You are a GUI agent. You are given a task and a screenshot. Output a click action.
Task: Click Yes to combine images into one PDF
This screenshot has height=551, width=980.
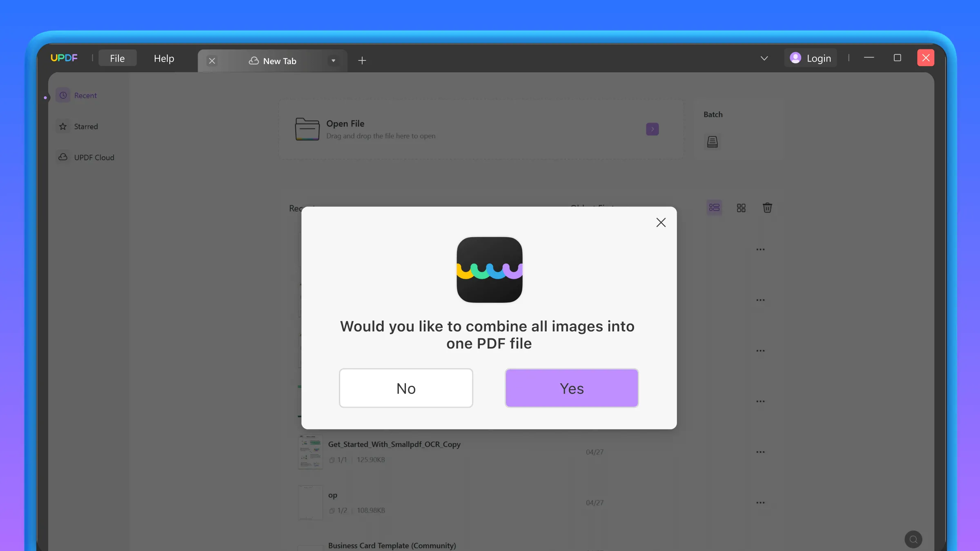click(x=571, y=388)
